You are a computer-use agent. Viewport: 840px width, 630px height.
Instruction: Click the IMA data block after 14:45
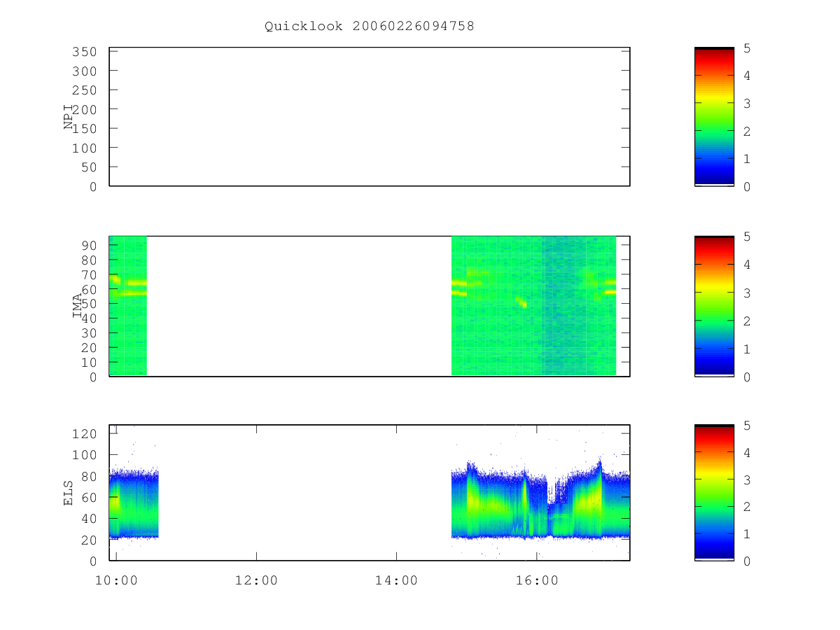(x=533, y=306)
